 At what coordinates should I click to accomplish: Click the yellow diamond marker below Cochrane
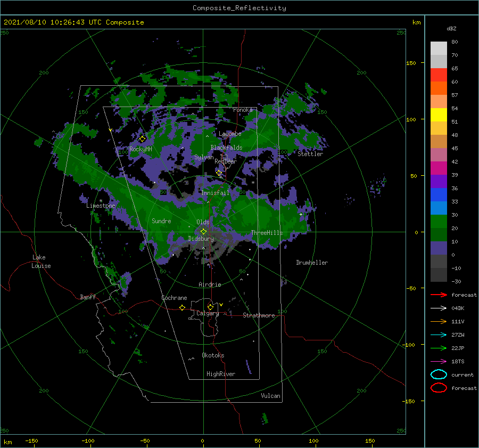coord(183,307)
